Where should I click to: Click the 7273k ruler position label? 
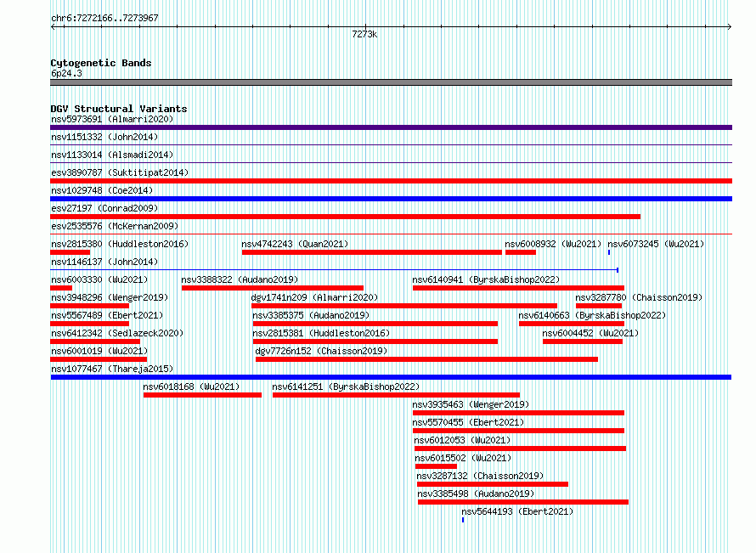coord(364,34)
